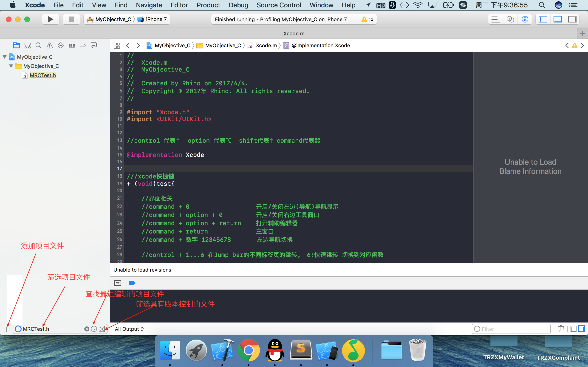Click the Filter output field in console
588x367 pixels.
coord(511,328)
